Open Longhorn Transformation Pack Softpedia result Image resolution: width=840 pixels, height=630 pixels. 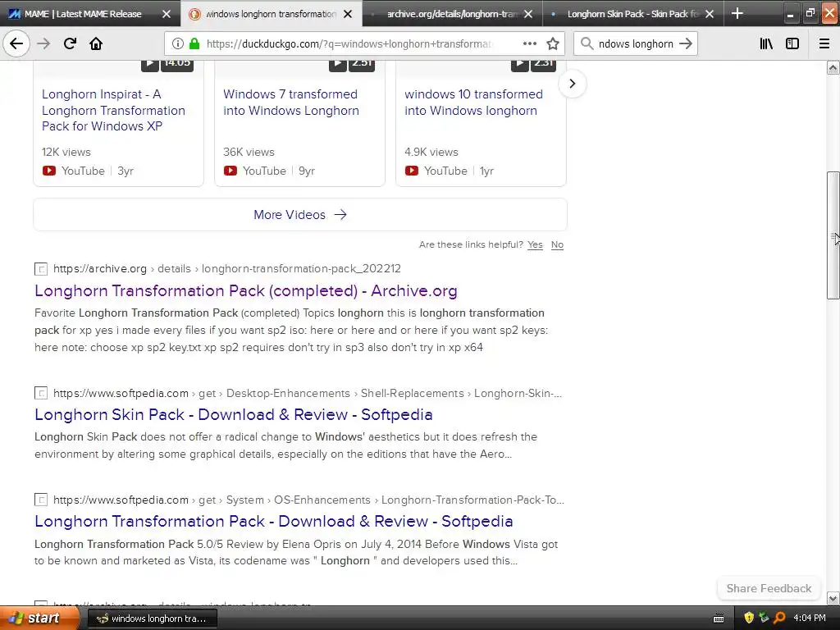274,521
